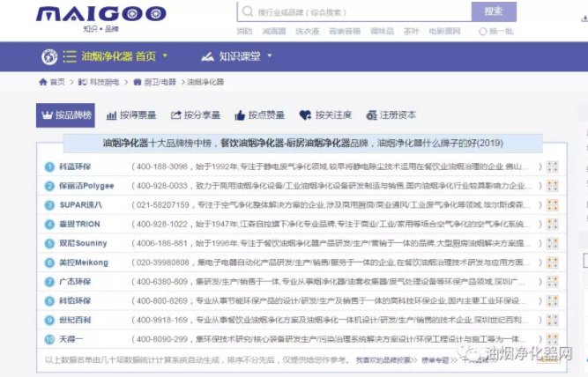Open brand 广杰环保
This screenshot has height=377, width=588.
[x=75, y=282]
